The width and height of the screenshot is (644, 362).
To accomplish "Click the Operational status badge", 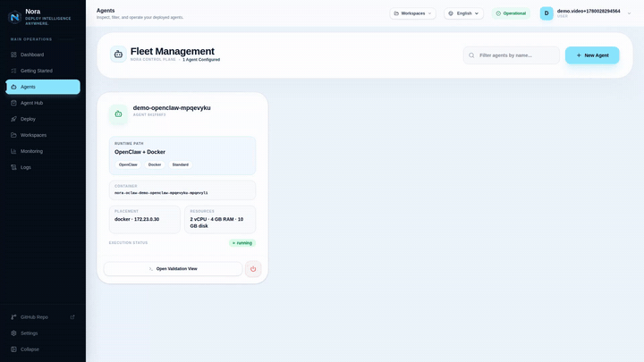I will [x=511, y=13].
